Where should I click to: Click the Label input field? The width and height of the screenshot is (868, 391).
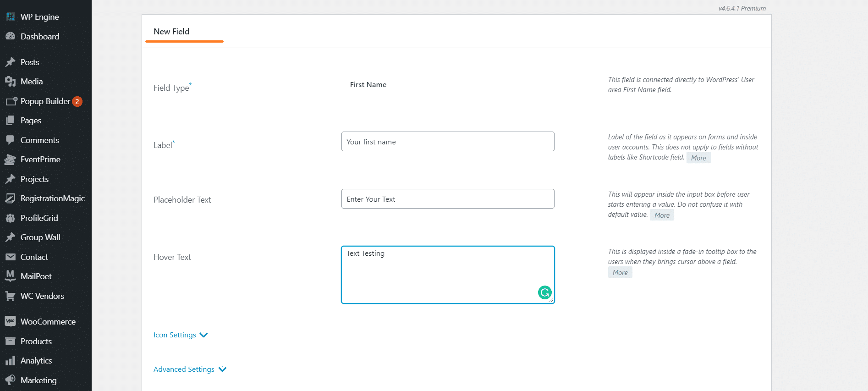pyautogui.click(x=447, y=142)
